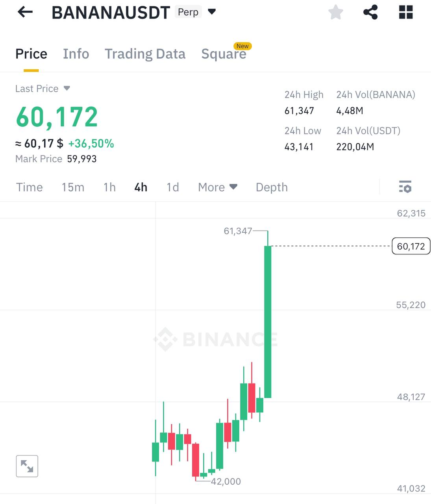
Task: Select the Time line chart view
Action: (30, 187)
